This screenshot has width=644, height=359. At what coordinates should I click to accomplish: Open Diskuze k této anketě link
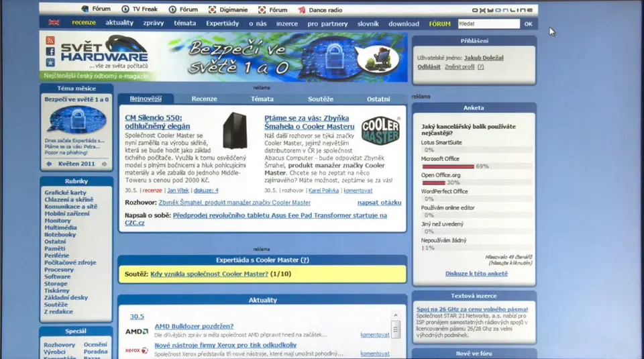[x=476, y=274]
